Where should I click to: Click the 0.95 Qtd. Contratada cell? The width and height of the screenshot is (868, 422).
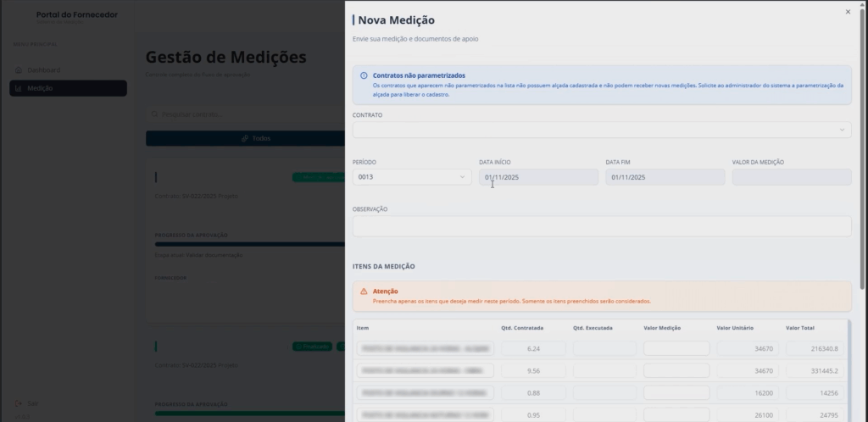(534, 415)
